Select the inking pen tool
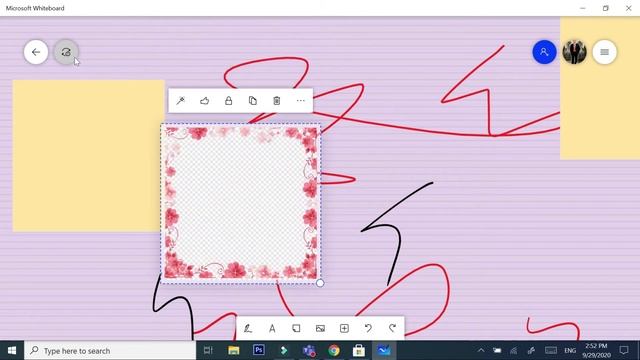Viewport: 640px width, 360px height. click(248, 328)
